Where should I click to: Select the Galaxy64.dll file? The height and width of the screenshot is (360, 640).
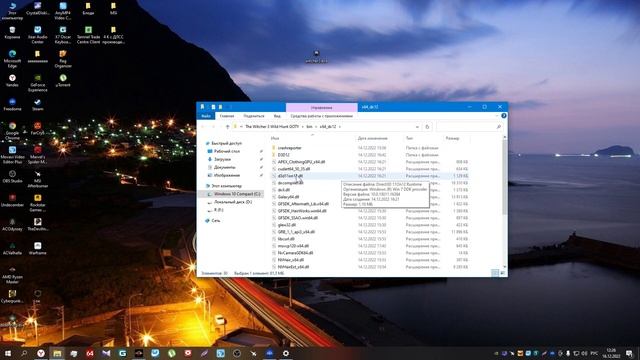288,197
